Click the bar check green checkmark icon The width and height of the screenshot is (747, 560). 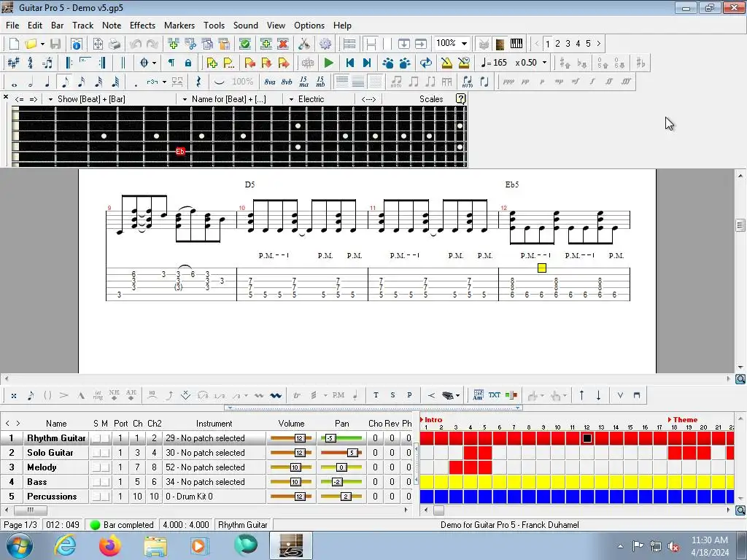click(245, 44)
